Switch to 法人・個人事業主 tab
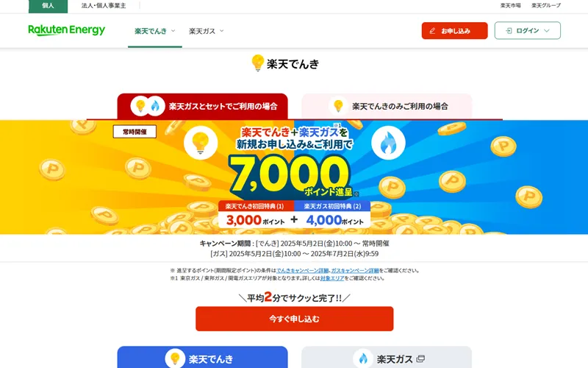The width and height of the screenshot is (588, 368). 104,6
